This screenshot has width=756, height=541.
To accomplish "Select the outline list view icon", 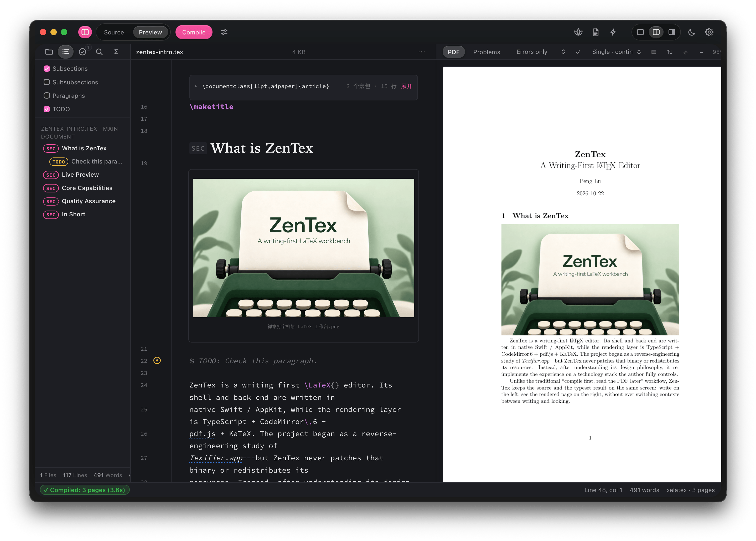I will (x=66, y=52).
